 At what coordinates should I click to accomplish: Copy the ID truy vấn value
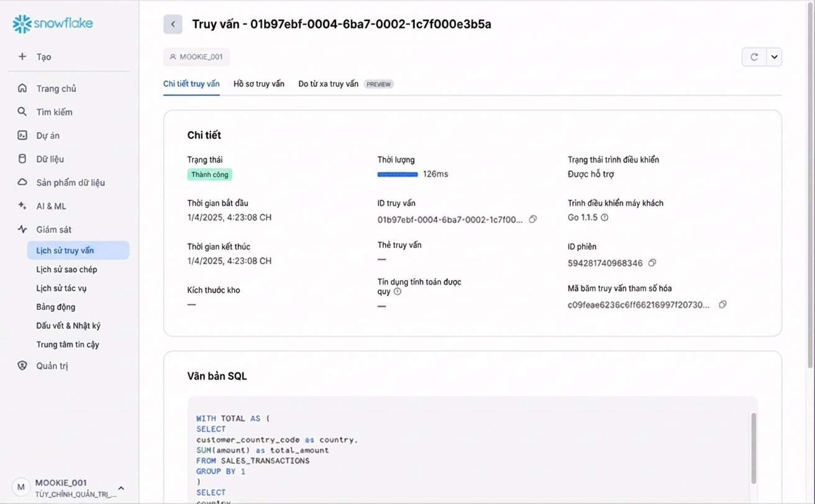tap(532, 219)
